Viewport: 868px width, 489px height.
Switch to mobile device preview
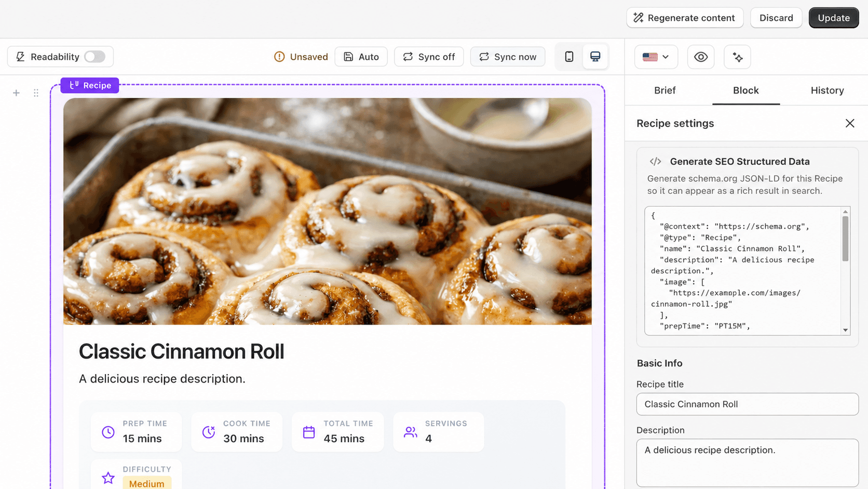click(569, 57)
